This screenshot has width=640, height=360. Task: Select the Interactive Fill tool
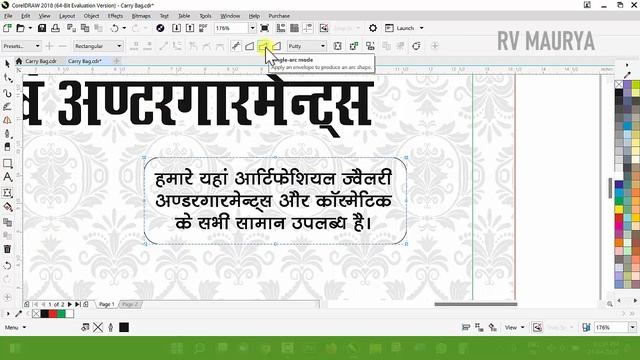click(x=7, y=207)
